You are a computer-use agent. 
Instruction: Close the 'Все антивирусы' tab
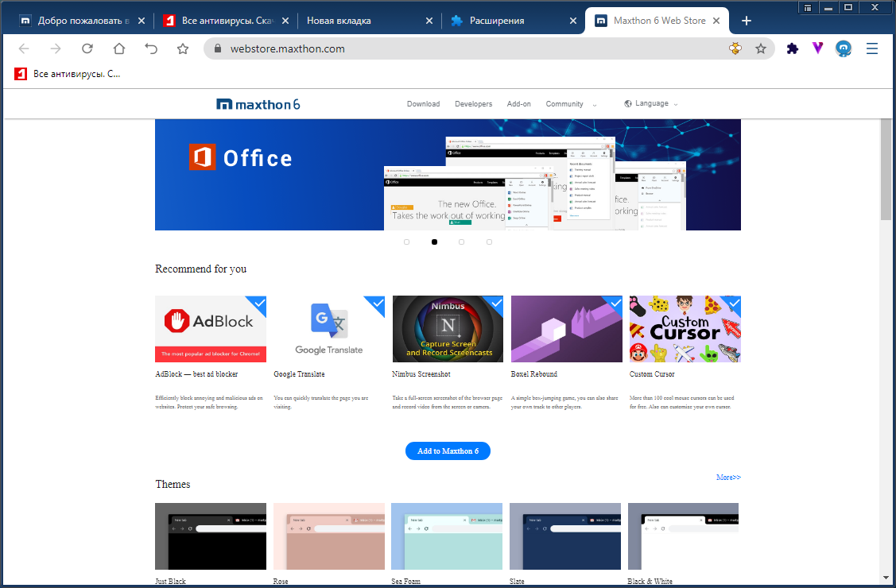point(285,21)
